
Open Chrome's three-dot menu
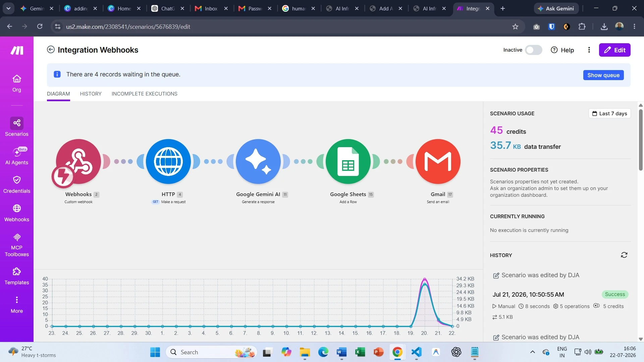634,26
